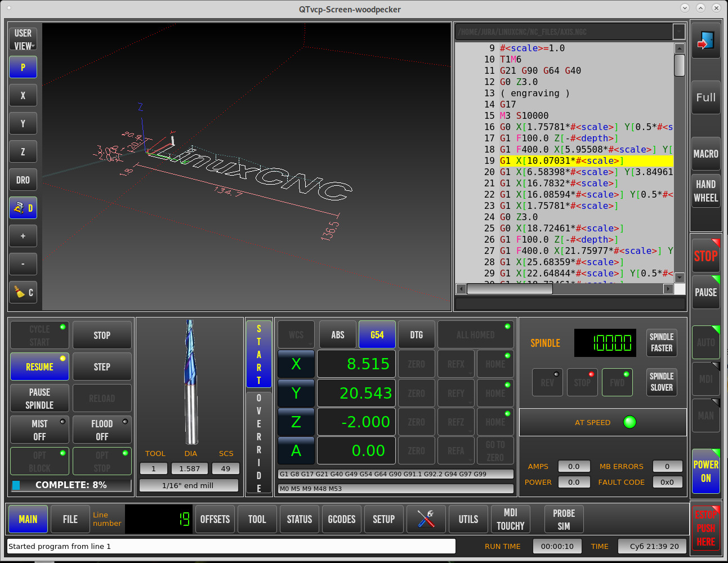This screenshot has width=728, height=563.
Task: Open the REFX dropdown button
Action: 456,364
